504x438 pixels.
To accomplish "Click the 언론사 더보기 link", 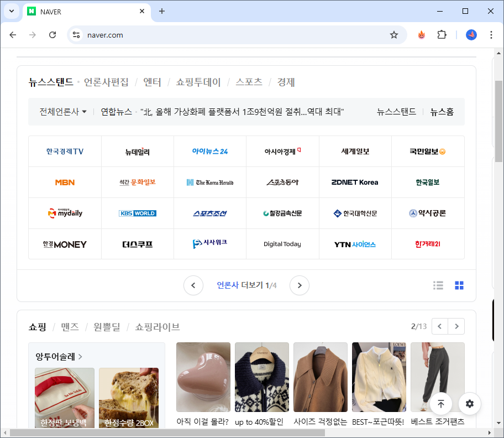I will [x=240, y=285].
